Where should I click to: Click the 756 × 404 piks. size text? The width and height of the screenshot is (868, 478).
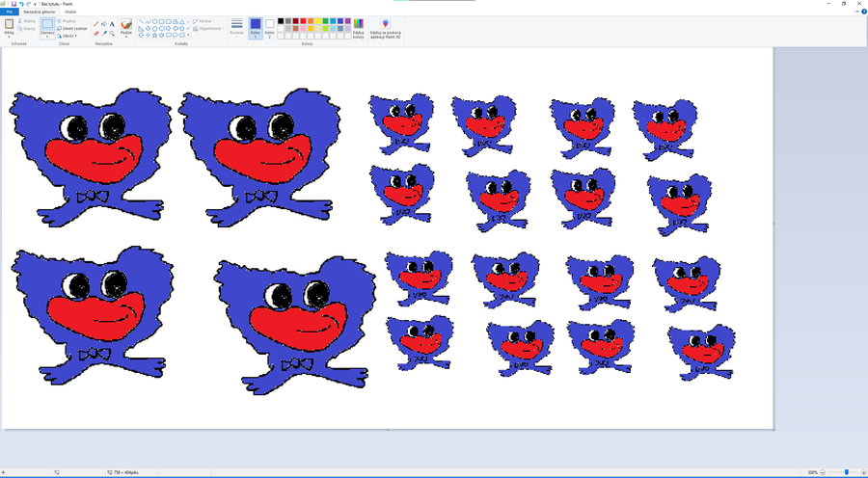tap(126, 472)
